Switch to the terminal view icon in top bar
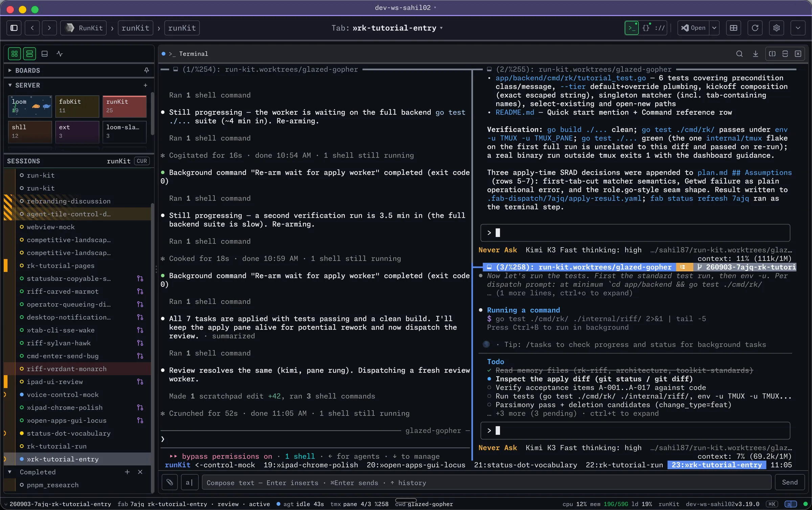 point(631,28)
